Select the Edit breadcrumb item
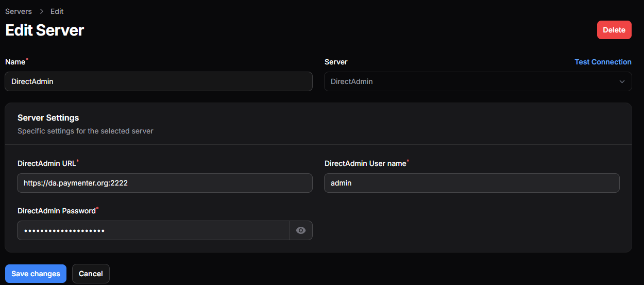The image size is (644, 285). coord(57,11)
